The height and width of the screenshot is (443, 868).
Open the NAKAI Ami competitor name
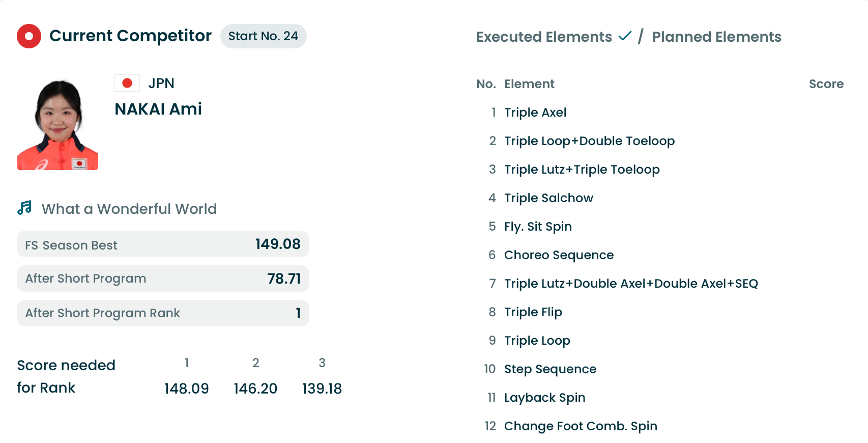[158, 109]
